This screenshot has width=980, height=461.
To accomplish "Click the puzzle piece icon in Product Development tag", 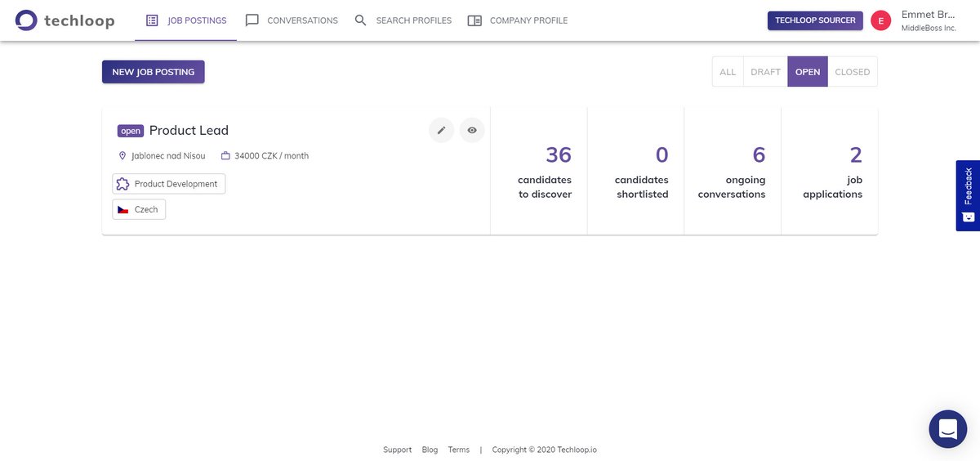I will [x=123, y=184].
